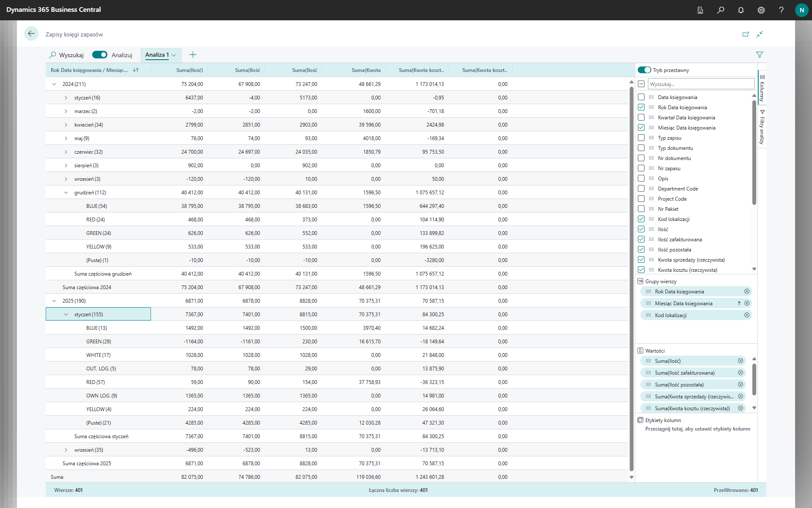
Task: Open Filtry analizy side tab
Action: tap(762, 127)
